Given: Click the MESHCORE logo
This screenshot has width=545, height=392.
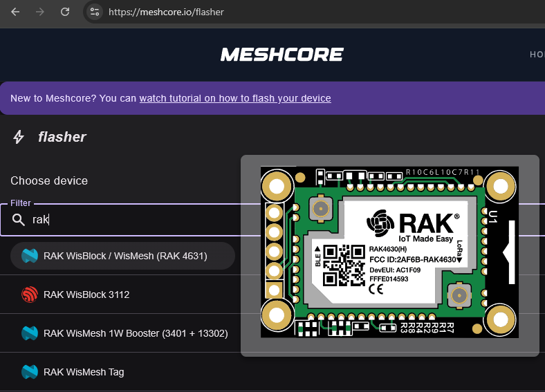Looking at the screenshot, I should pos(282,55).
